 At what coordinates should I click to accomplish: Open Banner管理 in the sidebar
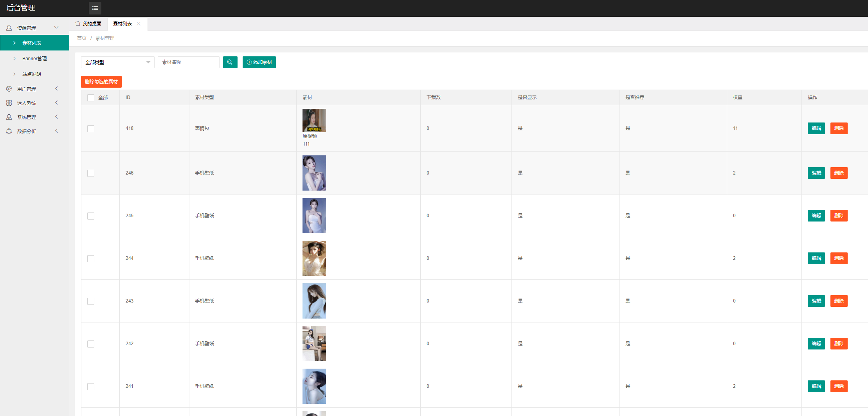[x=34, y=58]
